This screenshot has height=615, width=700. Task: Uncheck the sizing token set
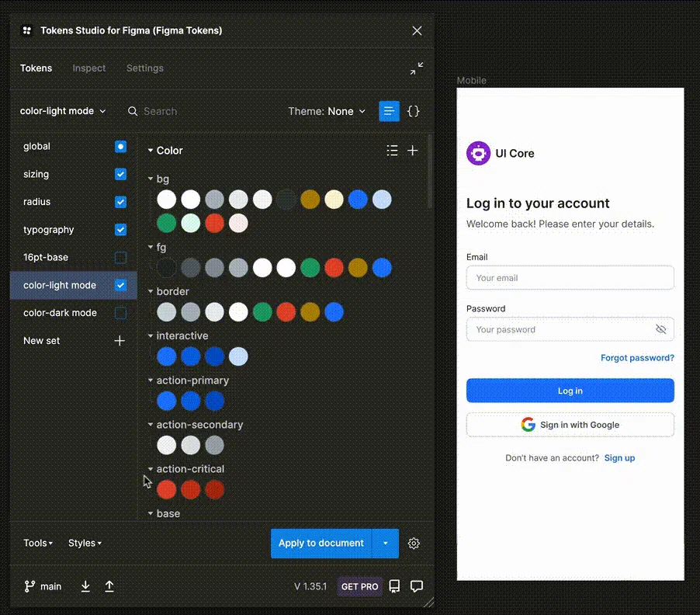pos(120,174)
